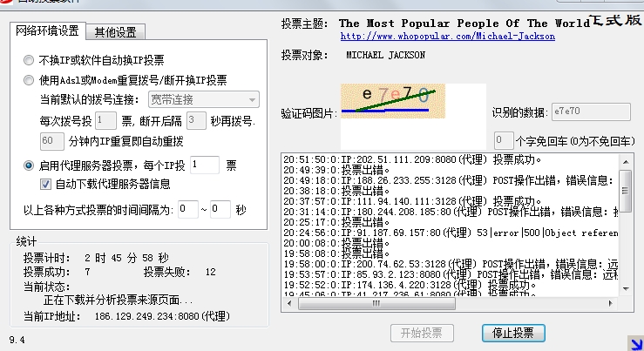Click the votes per IP input field

tap(205, 165)
